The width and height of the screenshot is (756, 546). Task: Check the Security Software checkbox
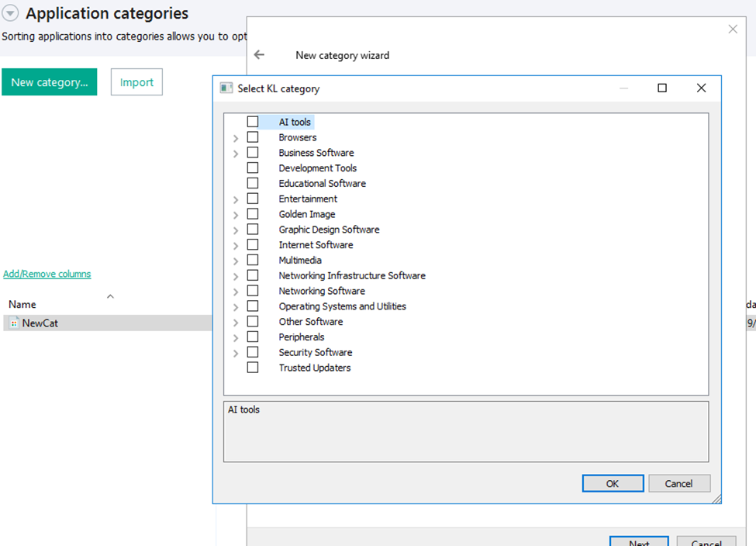click(253, 352)
